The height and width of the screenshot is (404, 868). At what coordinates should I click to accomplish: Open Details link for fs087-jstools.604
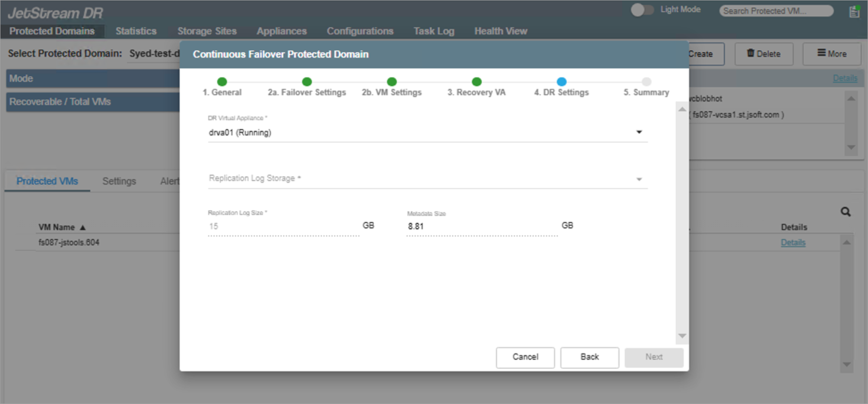point(793,242)
